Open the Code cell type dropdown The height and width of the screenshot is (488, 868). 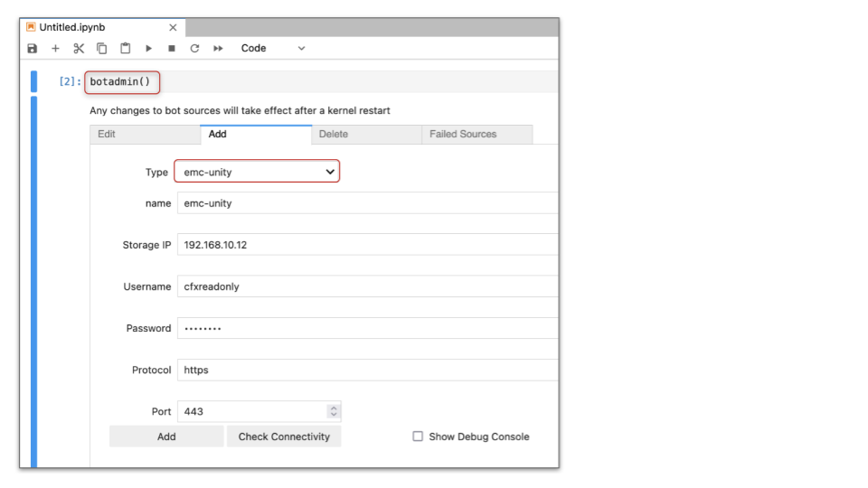[273, 49]
